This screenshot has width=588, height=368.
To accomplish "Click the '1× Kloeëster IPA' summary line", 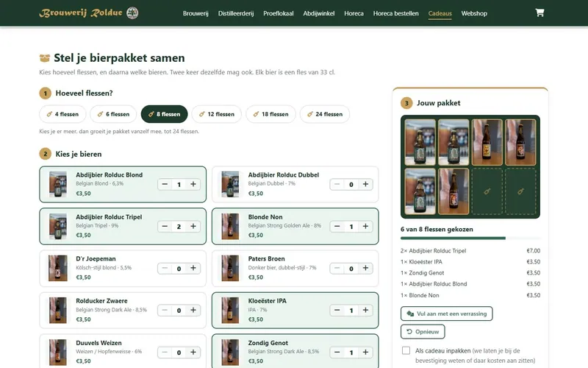I will tap(470, 262).
